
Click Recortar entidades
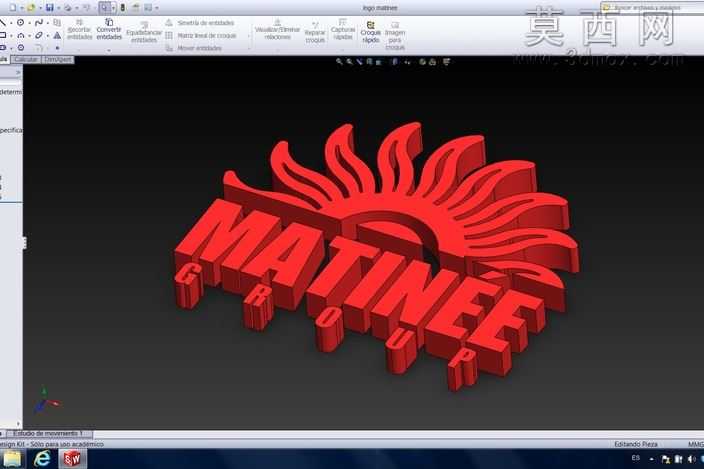(x=79, y=30)
